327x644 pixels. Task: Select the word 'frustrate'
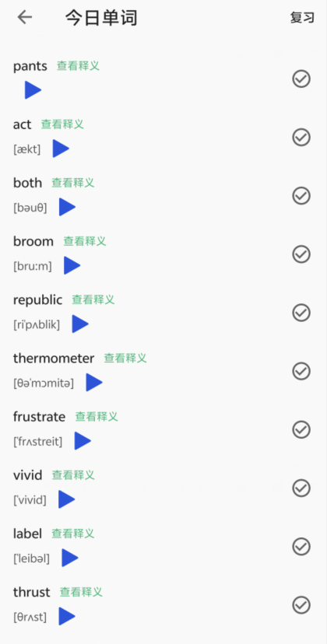(39, 417)
